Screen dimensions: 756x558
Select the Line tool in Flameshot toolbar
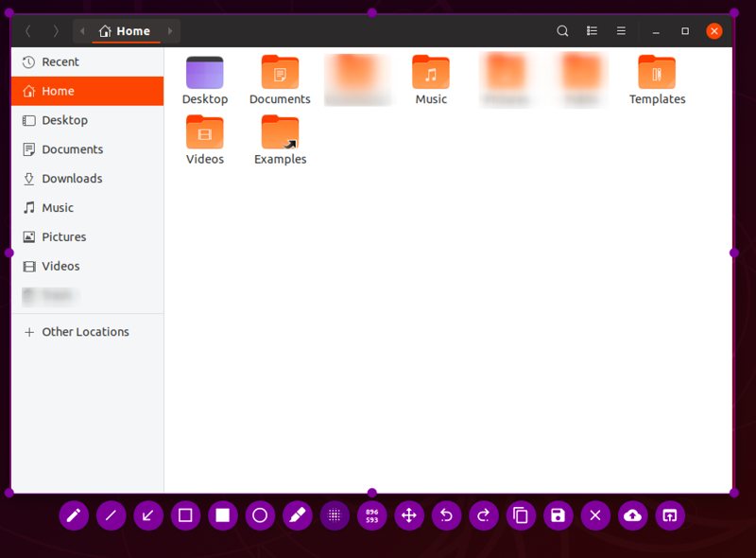111,515
